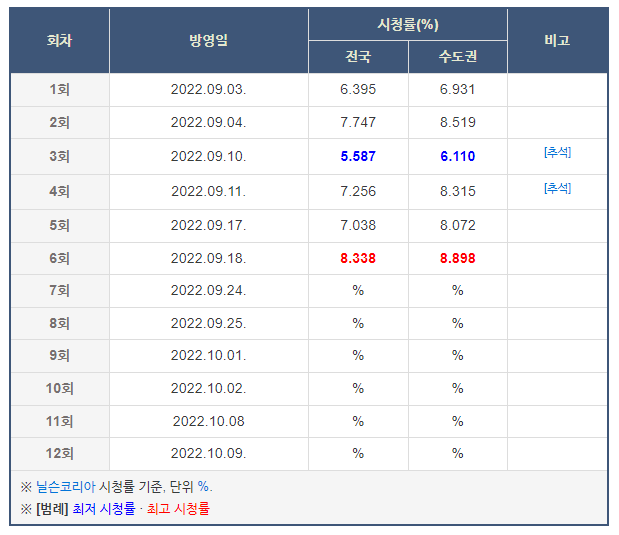Screen dimensions: 619x535
Task: Click the 5회 episode cell
Action: [60, 225]
